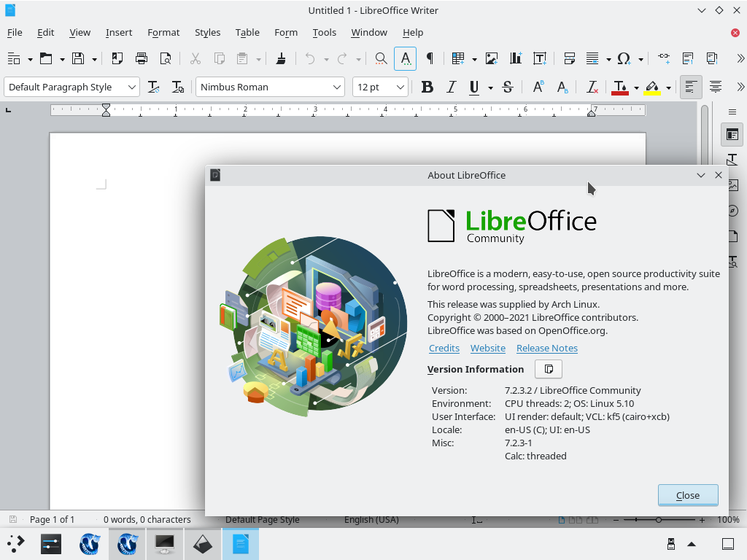
Task: Open sidebar settings hamburger menu
Action: point(732,112)
